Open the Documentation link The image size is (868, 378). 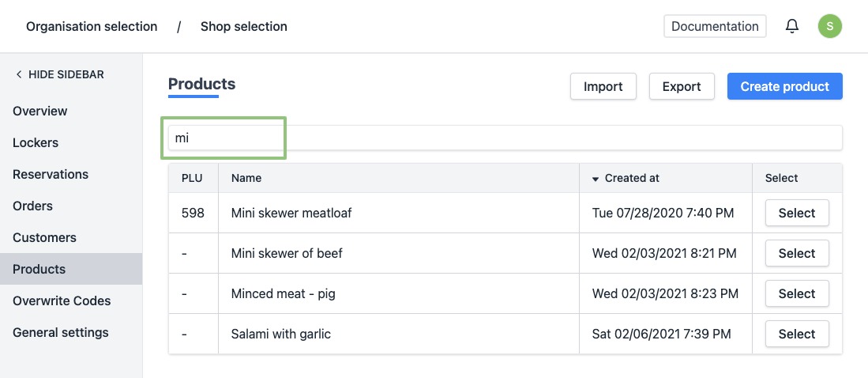tap(715, 26)
